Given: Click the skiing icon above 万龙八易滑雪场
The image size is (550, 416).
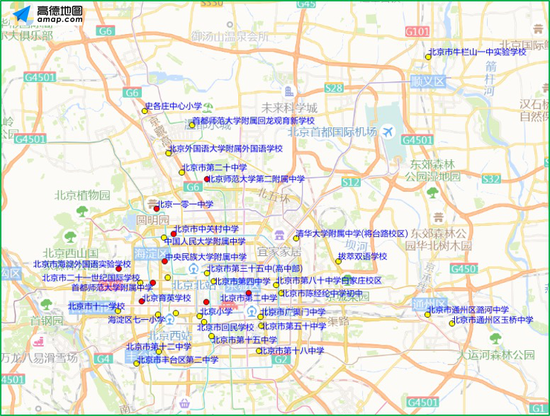Looking at the screenshot, I should [38, 341].
